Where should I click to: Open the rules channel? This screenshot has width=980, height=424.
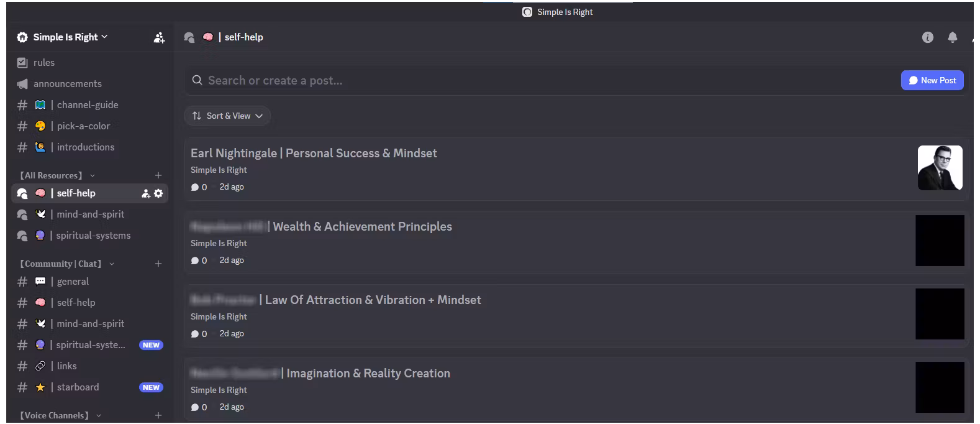(x=44, y=63)
